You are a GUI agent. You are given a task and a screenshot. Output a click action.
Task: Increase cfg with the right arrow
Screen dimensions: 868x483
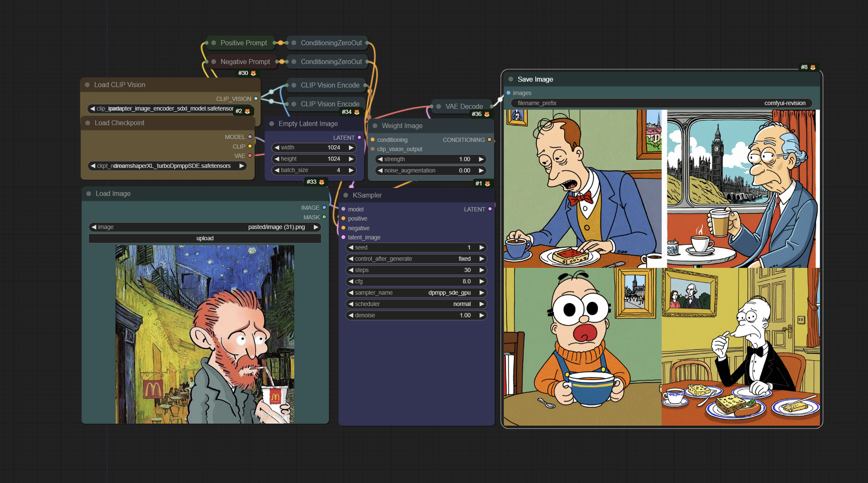coord(481,281)
